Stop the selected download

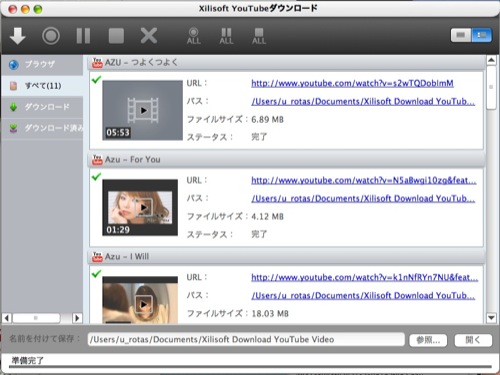(116, 36)
